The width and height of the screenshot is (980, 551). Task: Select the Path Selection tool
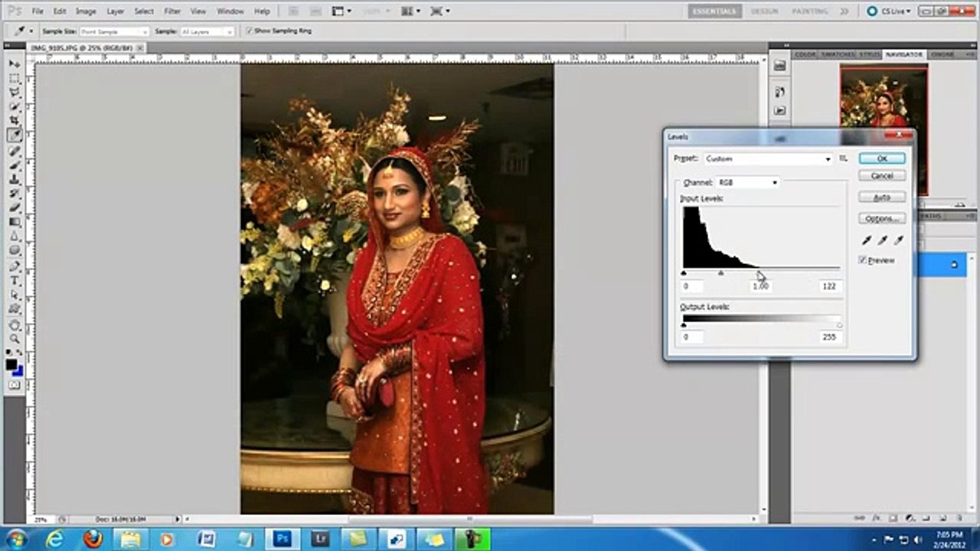pos(15,295)
